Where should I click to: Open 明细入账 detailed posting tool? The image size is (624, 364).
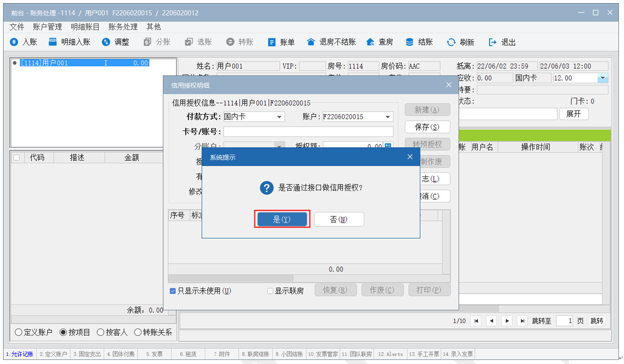tap(53, 43)
